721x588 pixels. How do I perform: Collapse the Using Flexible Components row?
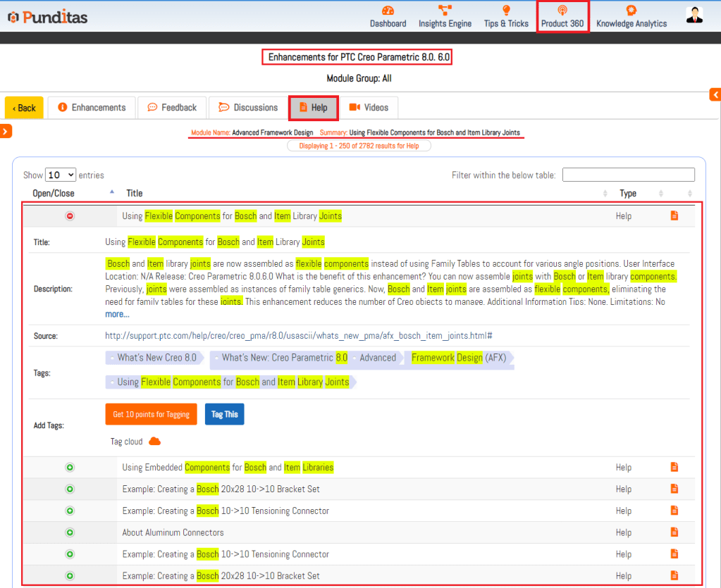pos(70,216)
